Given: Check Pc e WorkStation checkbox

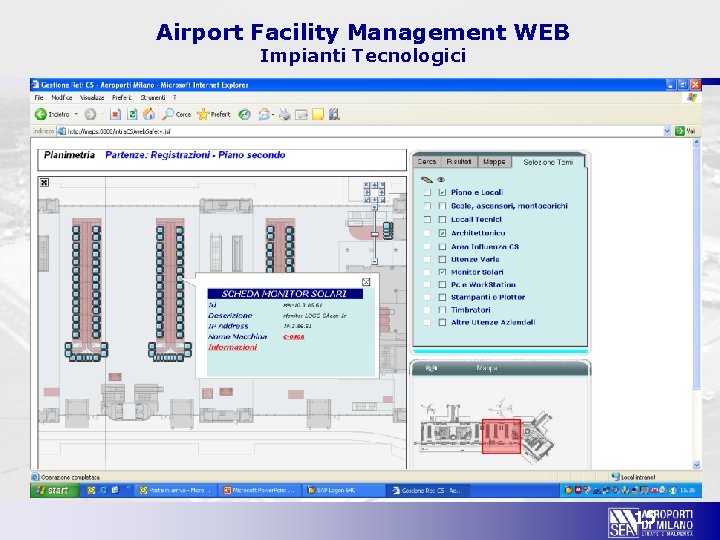Looking at the screenshot, I should (442, 285).
